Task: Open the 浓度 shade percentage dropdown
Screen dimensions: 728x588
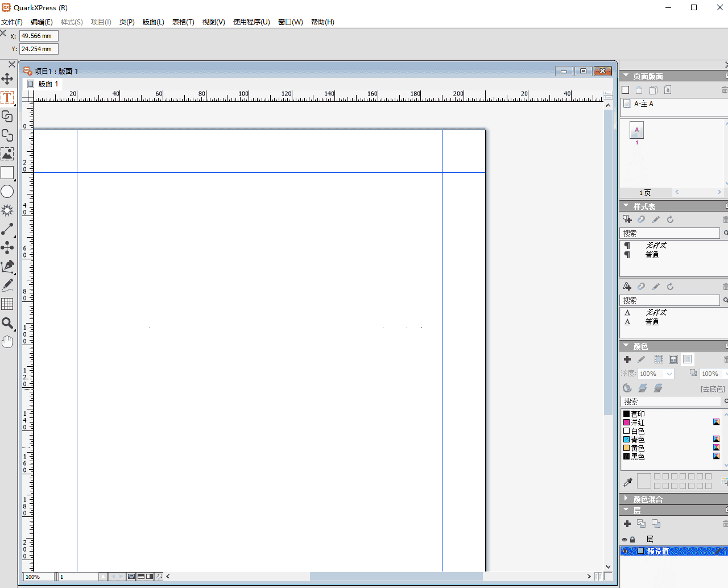Action: coord(669,374)
